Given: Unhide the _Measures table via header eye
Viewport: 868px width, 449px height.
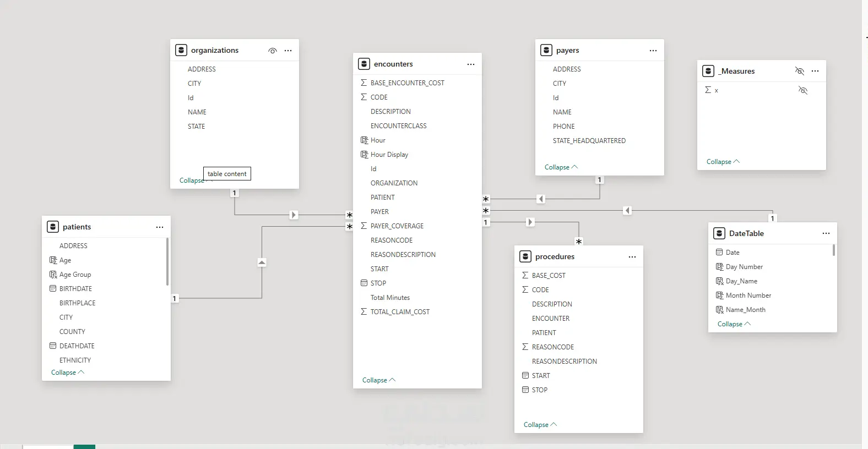Looking at the screenshot, I should tap(800, 71).
